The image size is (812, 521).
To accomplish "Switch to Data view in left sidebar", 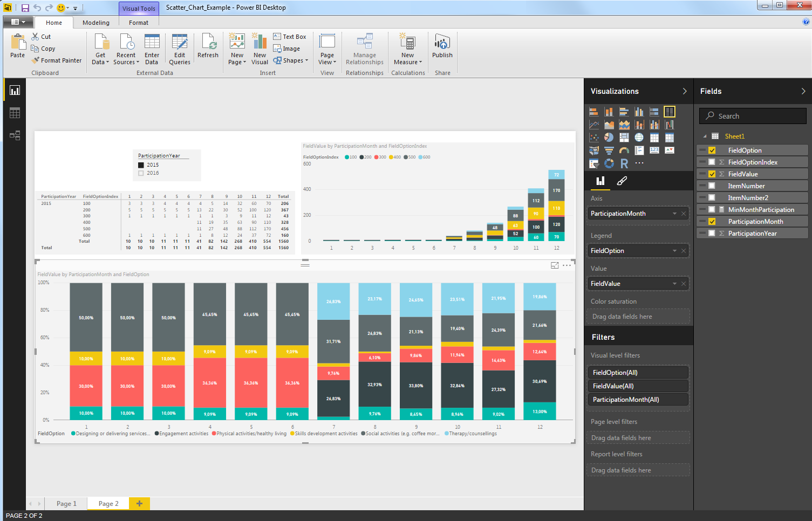I will coord(15,113).
